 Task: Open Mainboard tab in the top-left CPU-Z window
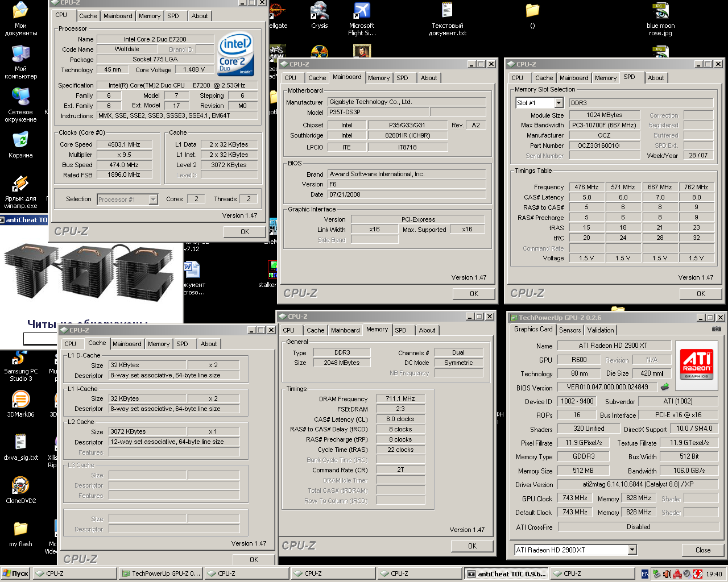(118, 16)
